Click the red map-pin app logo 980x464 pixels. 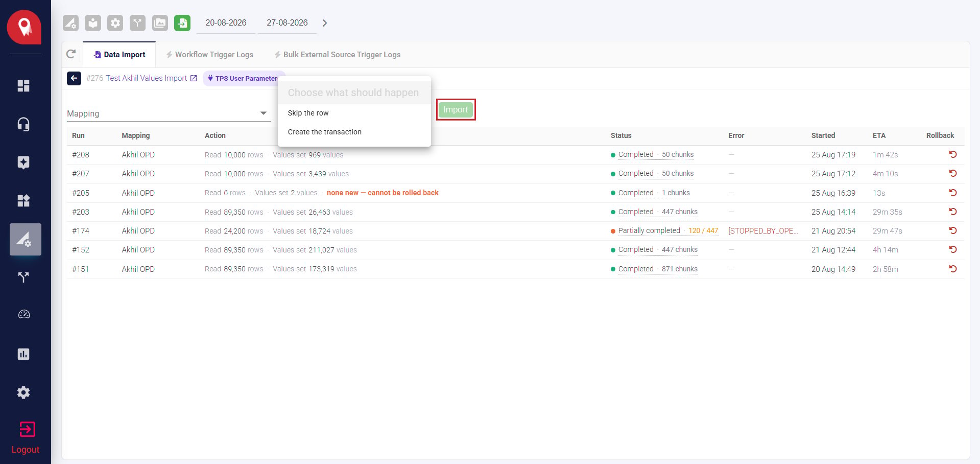coord(24,27)
